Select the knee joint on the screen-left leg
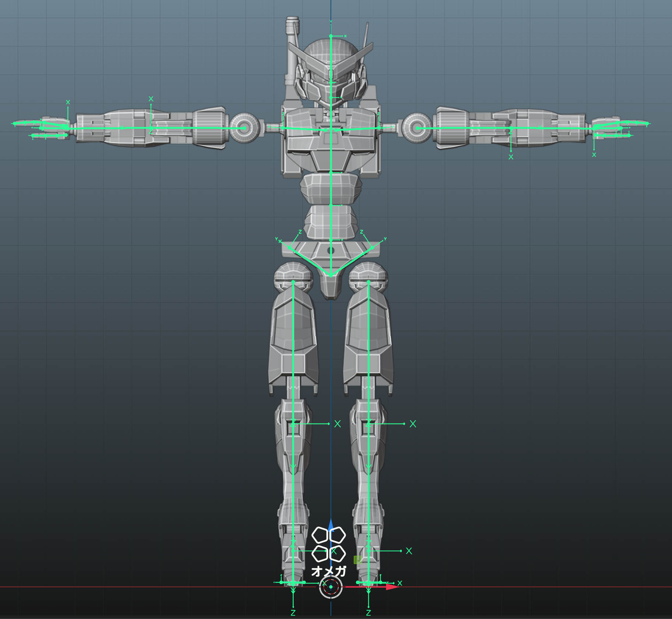Viewport: 672px width, 619px height. (x=293, y=424)
